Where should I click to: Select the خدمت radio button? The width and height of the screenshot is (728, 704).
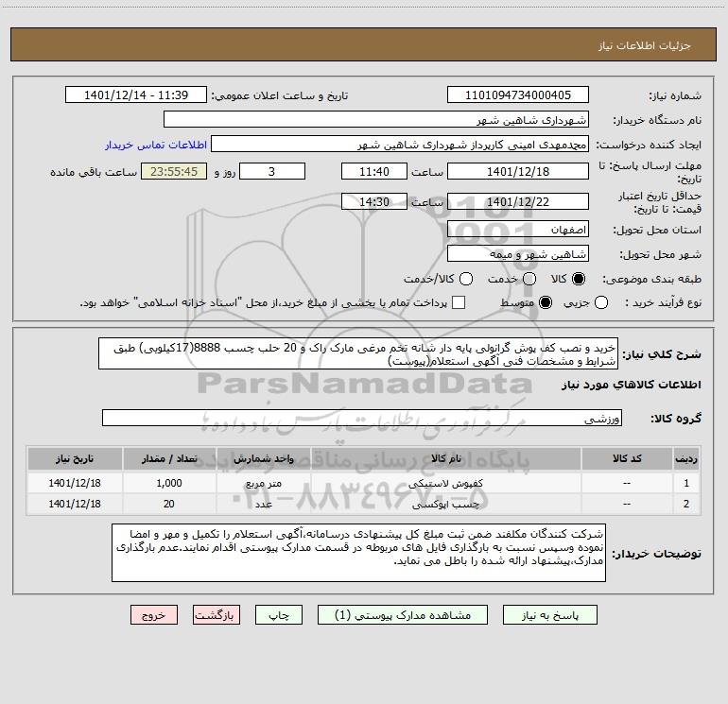[529, 279]
